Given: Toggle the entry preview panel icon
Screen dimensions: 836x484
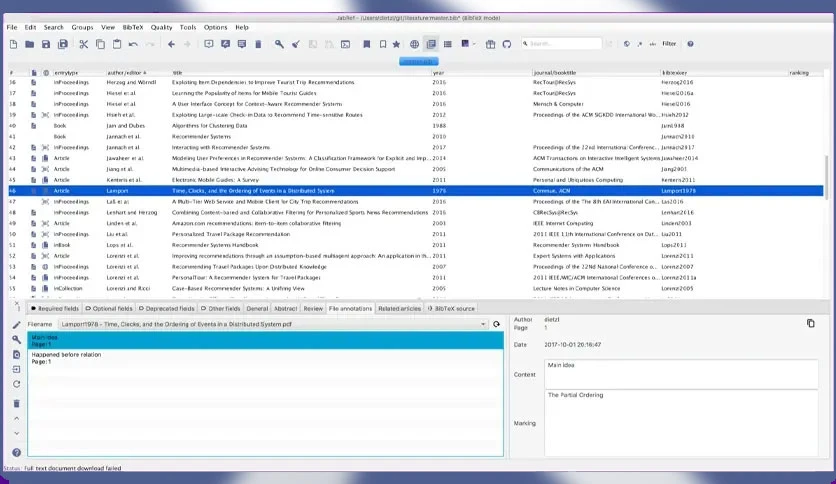Looking at the screenshot, I should click(x=431, y=44).
